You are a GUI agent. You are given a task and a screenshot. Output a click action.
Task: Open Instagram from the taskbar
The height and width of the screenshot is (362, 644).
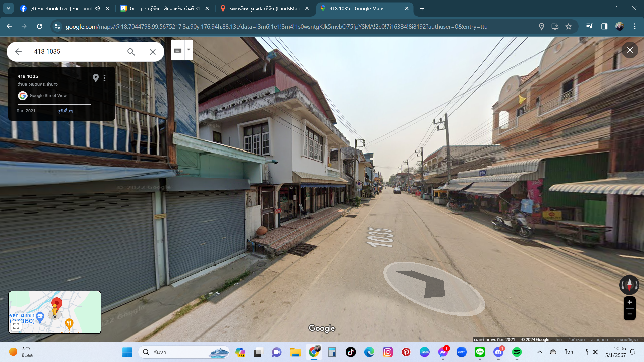(x=387, y=352)
